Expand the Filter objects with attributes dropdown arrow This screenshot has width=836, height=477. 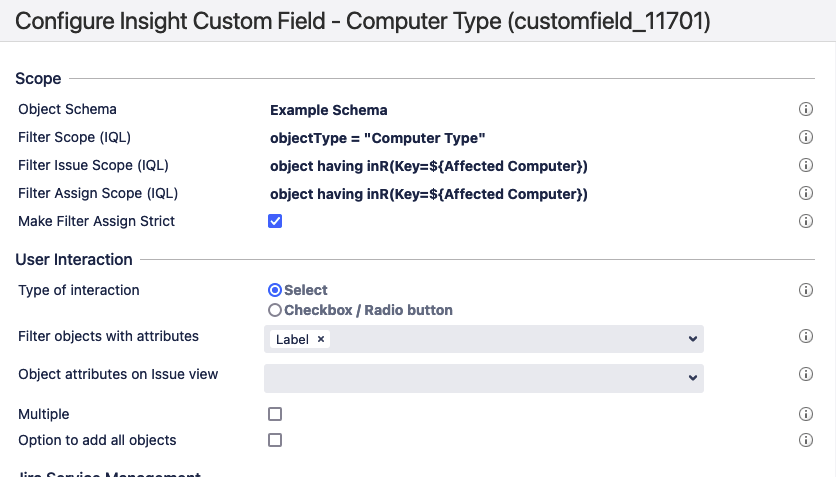coord(693,339)
